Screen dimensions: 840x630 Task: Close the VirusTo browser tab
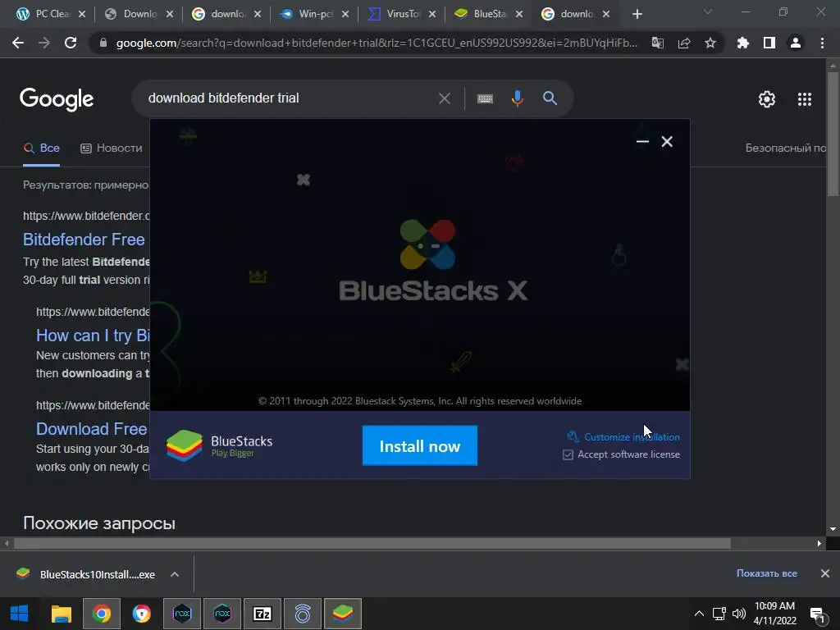[432, 15]
